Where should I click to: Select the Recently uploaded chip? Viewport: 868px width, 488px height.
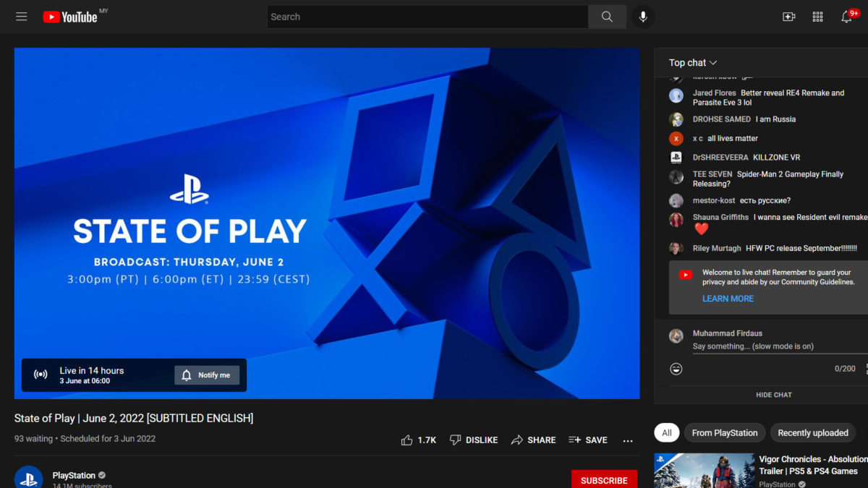click(812, 433)
